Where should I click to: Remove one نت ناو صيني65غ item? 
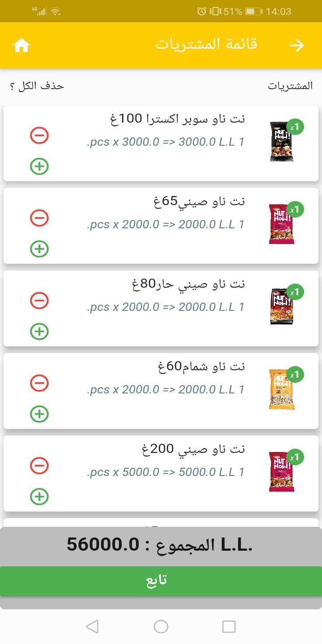pyautogui.click(x=39, y=218)
